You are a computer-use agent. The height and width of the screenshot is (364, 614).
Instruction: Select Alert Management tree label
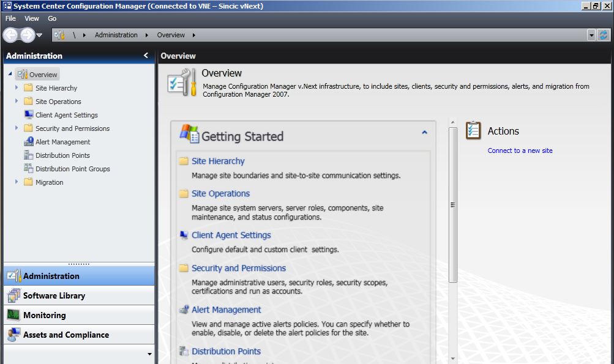tap(62, 142)
